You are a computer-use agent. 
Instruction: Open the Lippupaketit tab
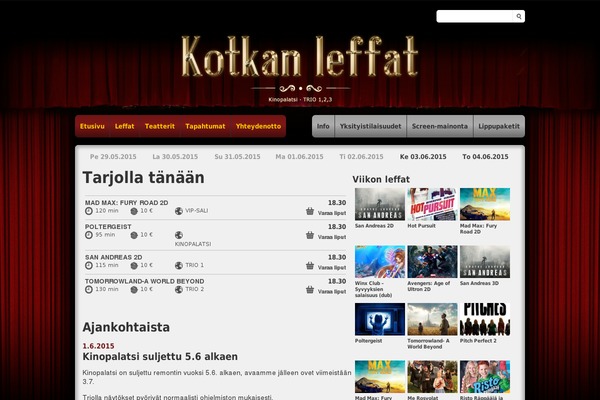(499, 126)
